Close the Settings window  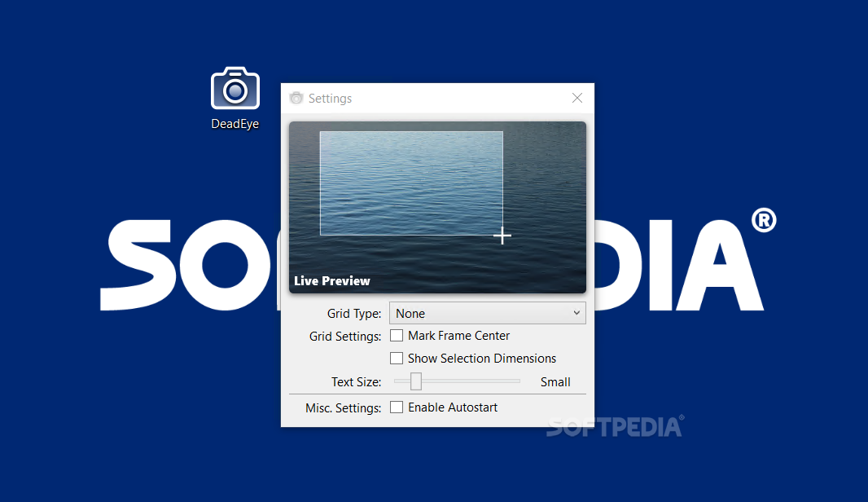click(576, 98)
